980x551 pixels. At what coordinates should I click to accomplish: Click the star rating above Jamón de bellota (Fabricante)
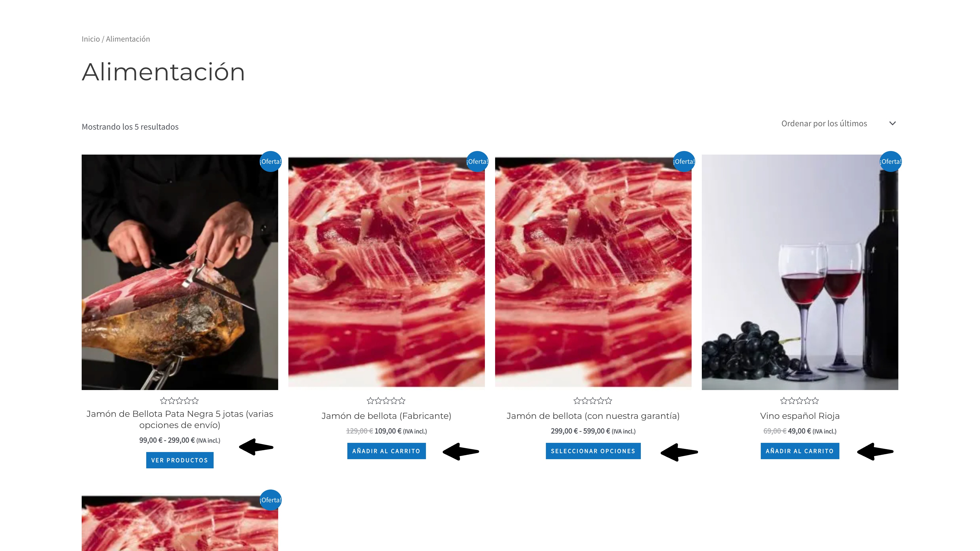point(386,401)
